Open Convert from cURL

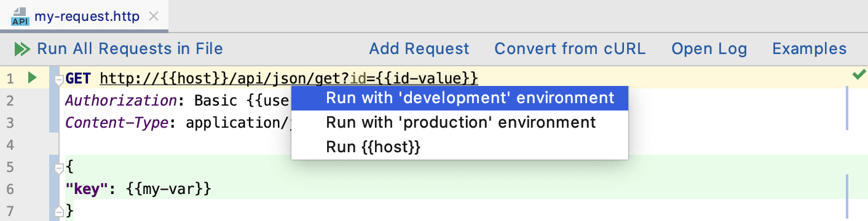570,49
